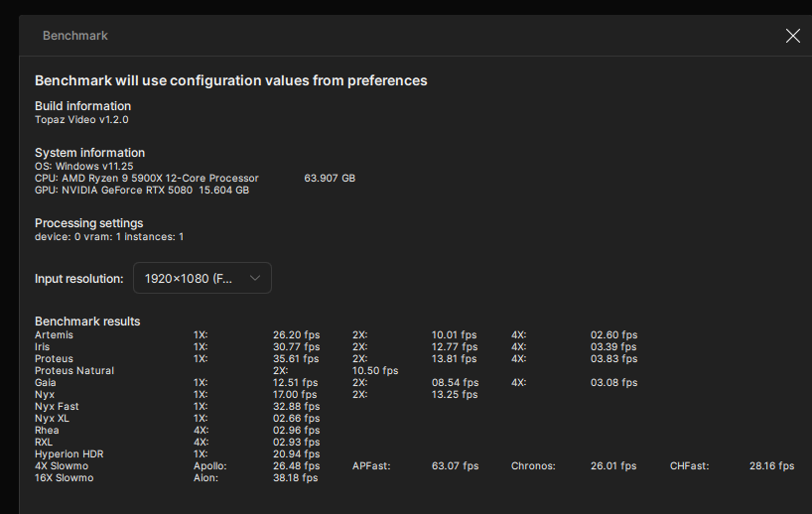
Task: Open the Input resolution dropdown
Action: 202,279
